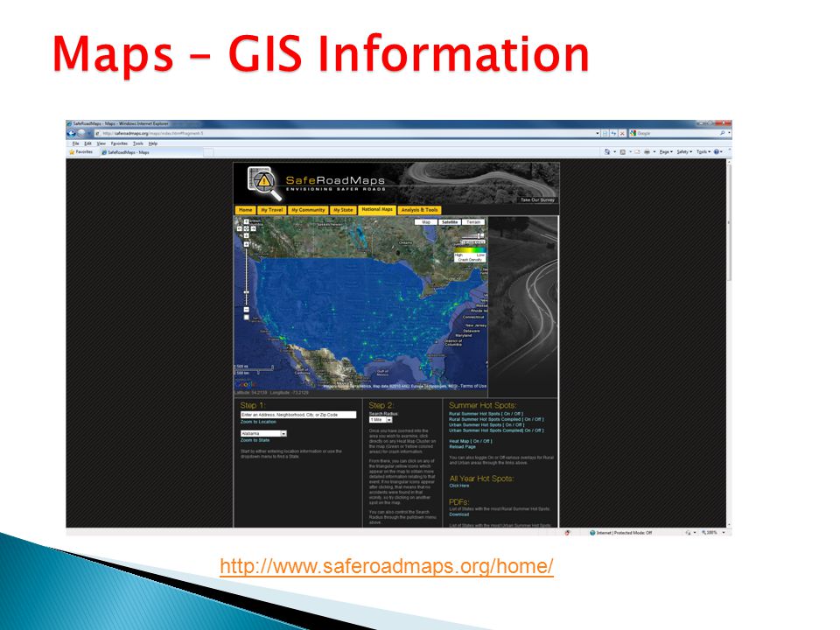The width and height of the screenshot is (840, 630).
Task: Click the Print icon in command bar
Action: (647, 152)
